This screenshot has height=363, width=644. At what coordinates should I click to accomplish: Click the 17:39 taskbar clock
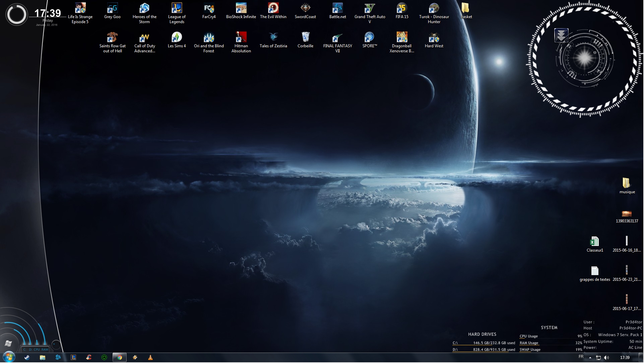point(625,358)
